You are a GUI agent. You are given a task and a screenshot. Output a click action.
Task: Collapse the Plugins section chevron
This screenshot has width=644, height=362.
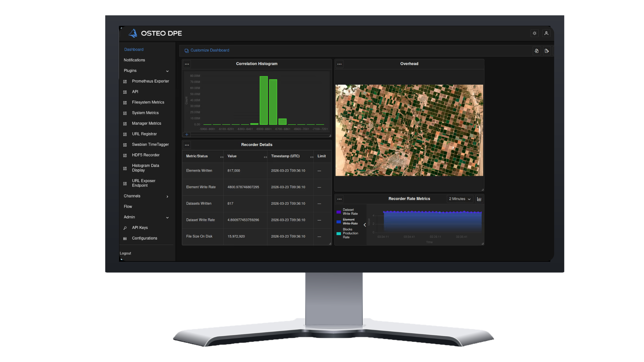(167, 71)
